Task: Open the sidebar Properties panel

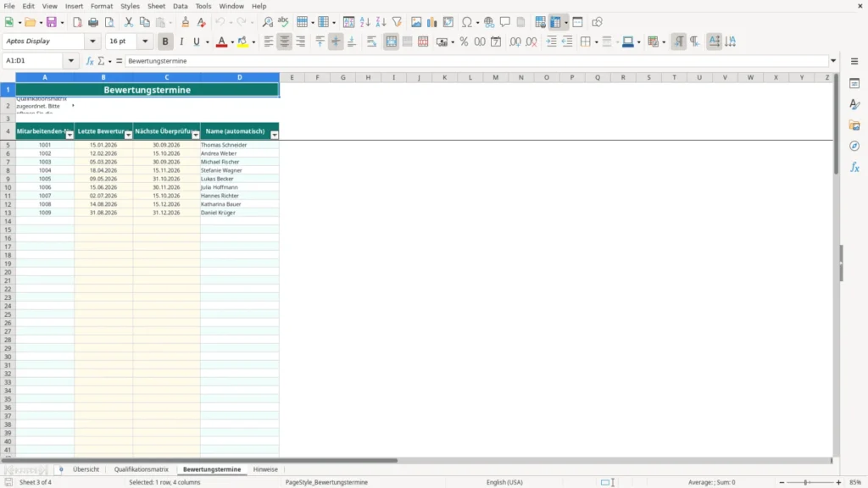Action: coord(854,84)
